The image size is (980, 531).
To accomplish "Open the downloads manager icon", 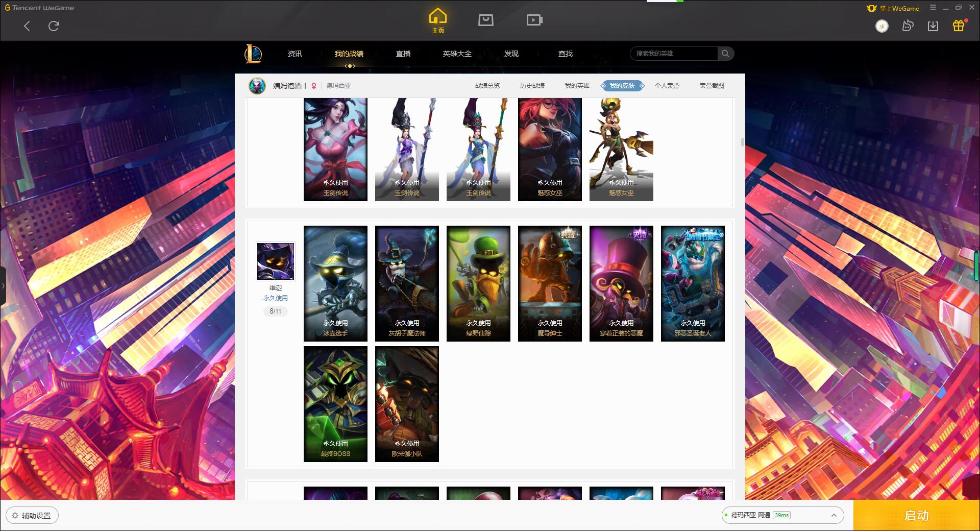I will 933,26.
